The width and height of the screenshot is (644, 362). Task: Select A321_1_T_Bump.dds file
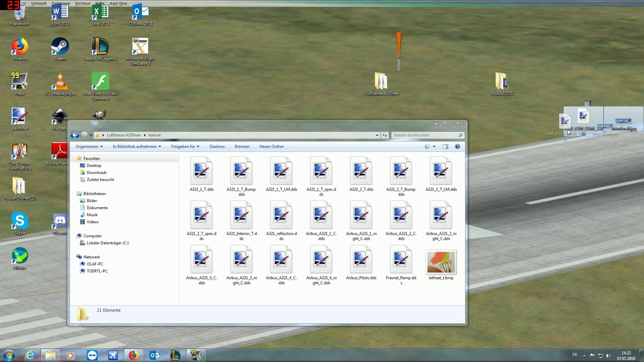pyautogui.click(x=242, y=176)
